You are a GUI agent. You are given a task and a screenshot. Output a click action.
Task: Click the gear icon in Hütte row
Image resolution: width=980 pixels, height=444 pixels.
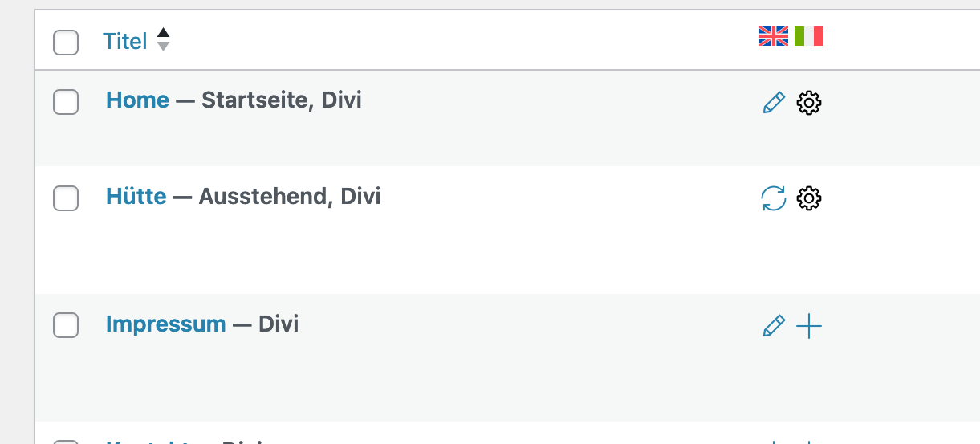[809, 198]
